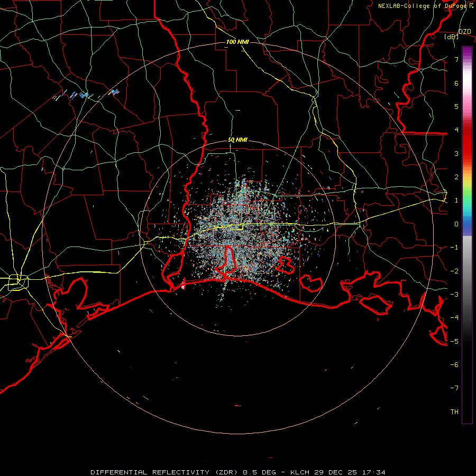Click the 5 tick on the color scale

(x=456, y=106)
